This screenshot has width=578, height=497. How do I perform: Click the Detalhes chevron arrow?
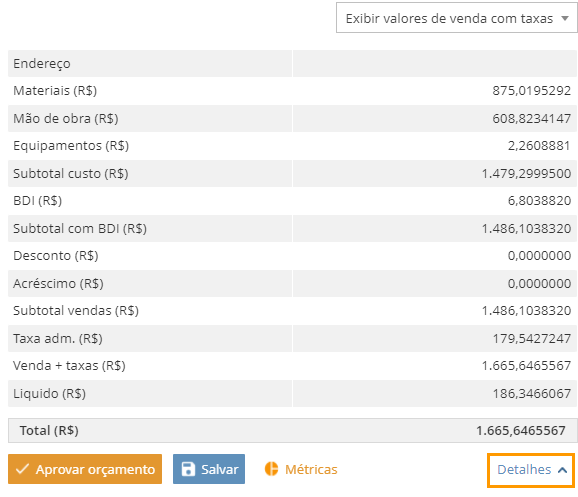click(x=562, y=470)
